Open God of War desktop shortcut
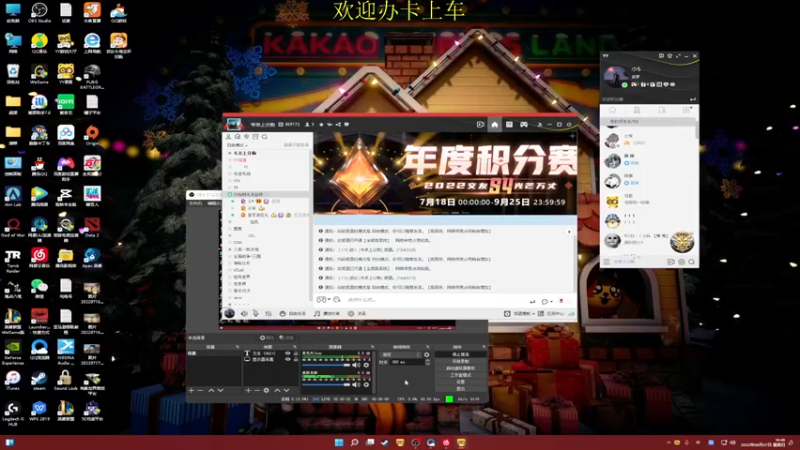This screenshot has height=450, width=800. [x=13, y=227]
